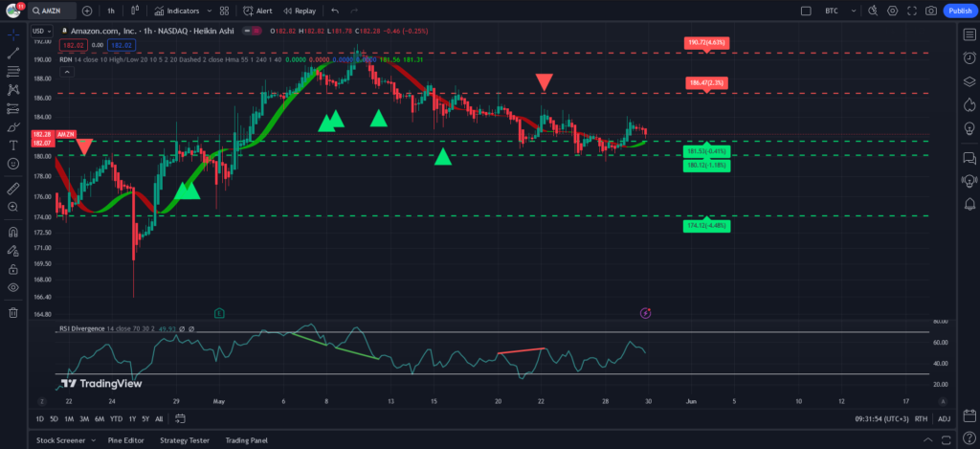Open the emoji icons tool

click(x=13, y=163)
